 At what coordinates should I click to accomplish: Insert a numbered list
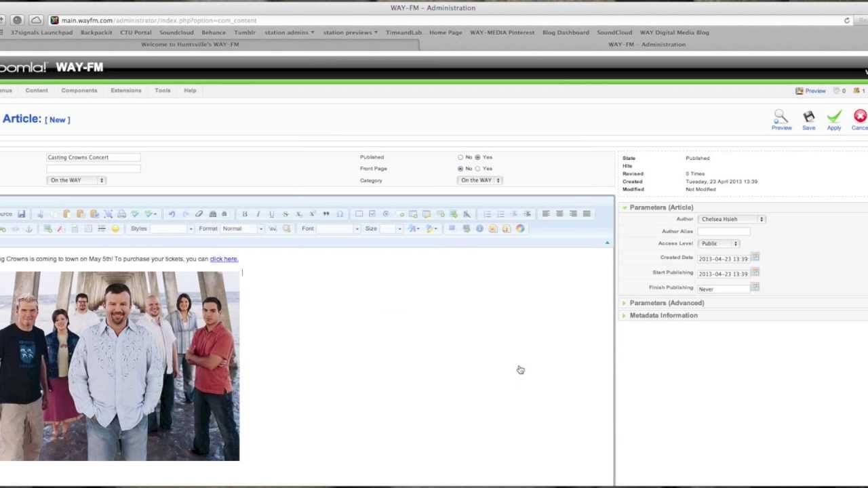point(487,213)
